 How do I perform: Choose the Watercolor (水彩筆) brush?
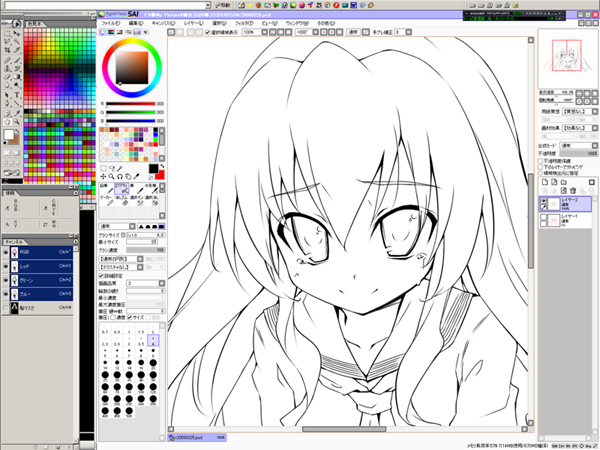(x=151, y=189)
